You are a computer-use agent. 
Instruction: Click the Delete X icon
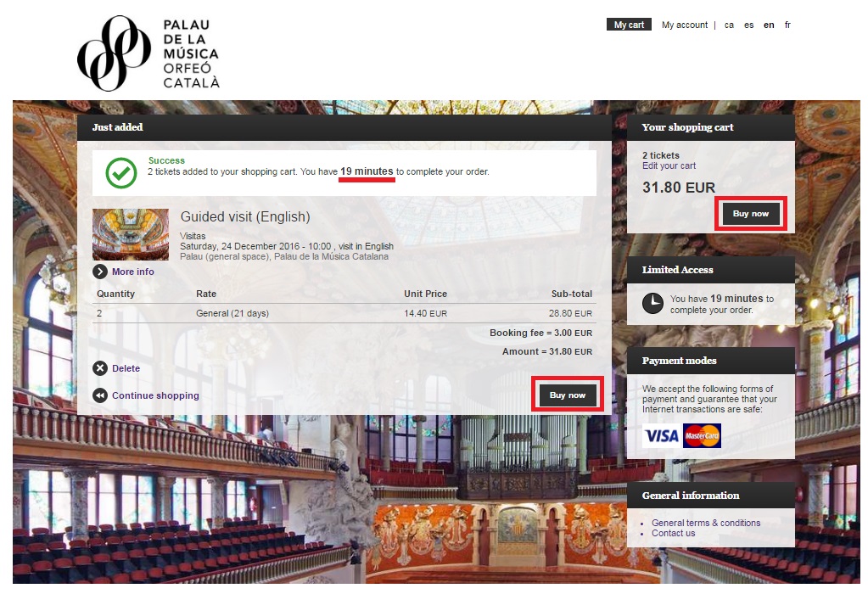(99, 368)
